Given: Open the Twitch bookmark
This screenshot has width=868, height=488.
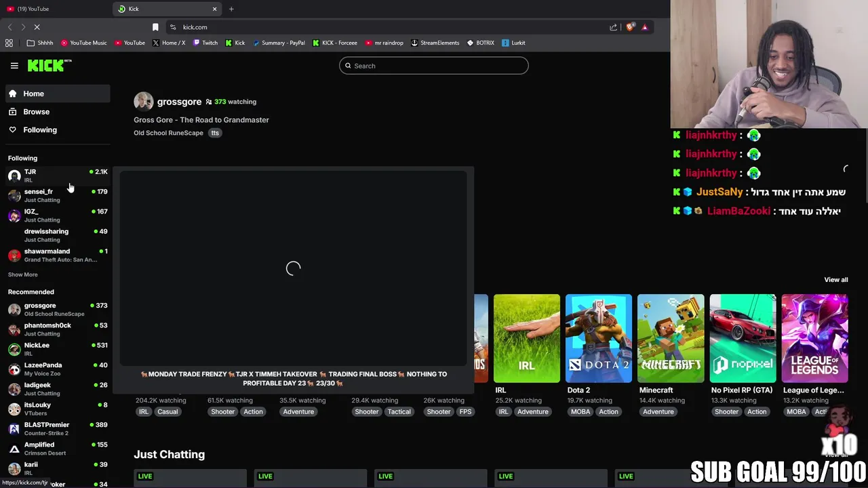Looking at the screenshot, I should point(205,43).
